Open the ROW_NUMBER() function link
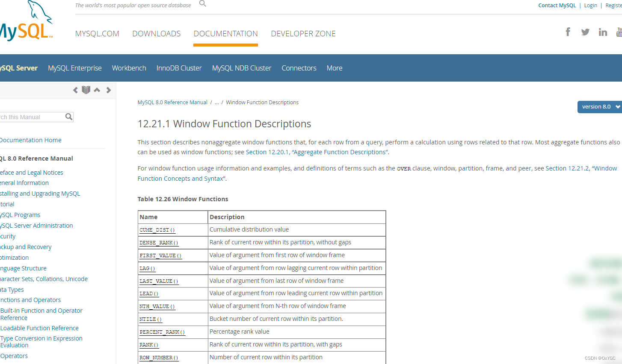622x364 pixels. [x=159, y=358]
